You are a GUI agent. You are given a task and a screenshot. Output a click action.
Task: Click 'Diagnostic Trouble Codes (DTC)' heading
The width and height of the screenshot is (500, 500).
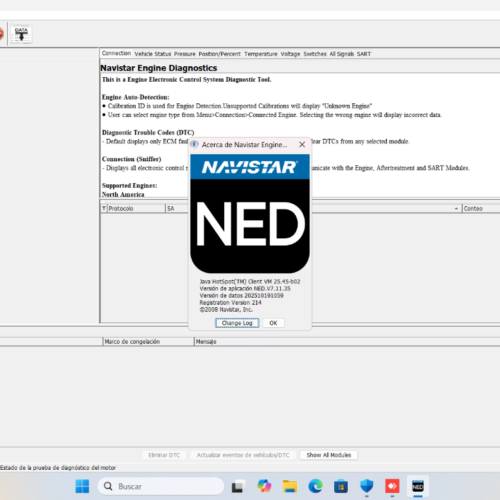pos(148,132)
